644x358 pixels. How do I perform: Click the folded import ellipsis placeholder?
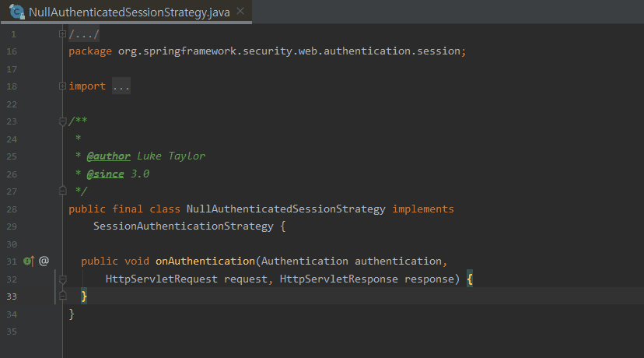coord(121,86)
